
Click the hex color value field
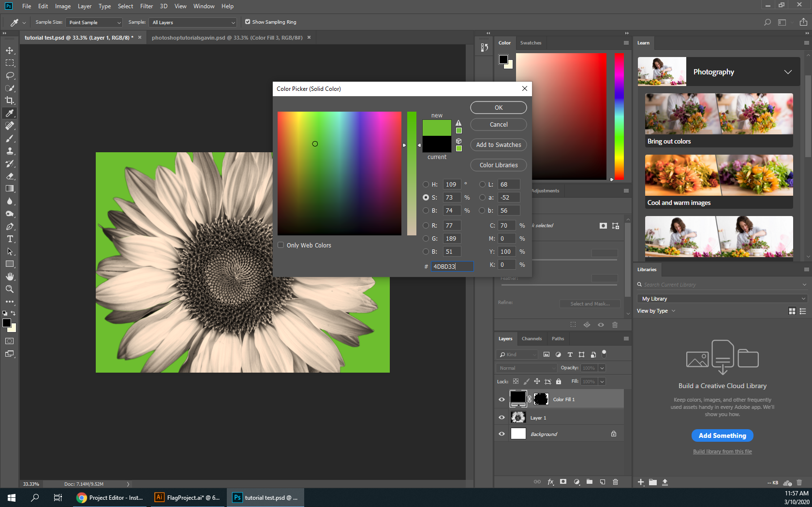tap(452, 266)
